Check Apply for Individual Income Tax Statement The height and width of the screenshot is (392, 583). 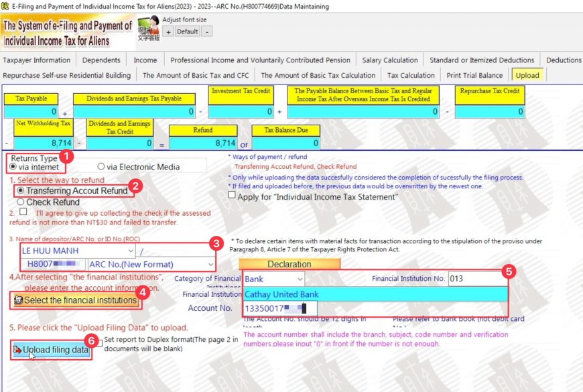click(232, 195)
